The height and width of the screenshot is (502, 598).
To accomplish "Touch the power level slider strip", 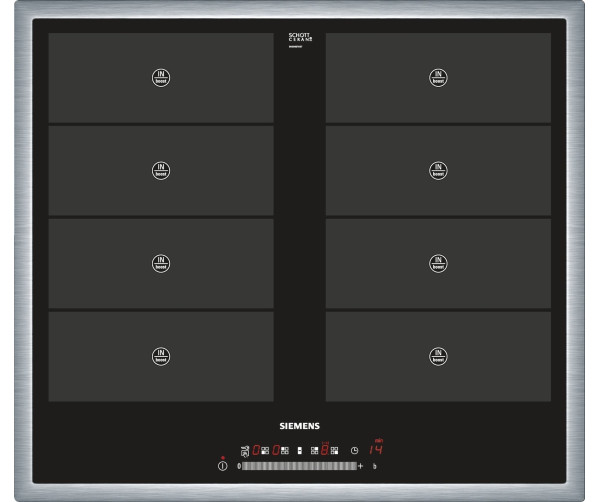I will tap(299, 466).
